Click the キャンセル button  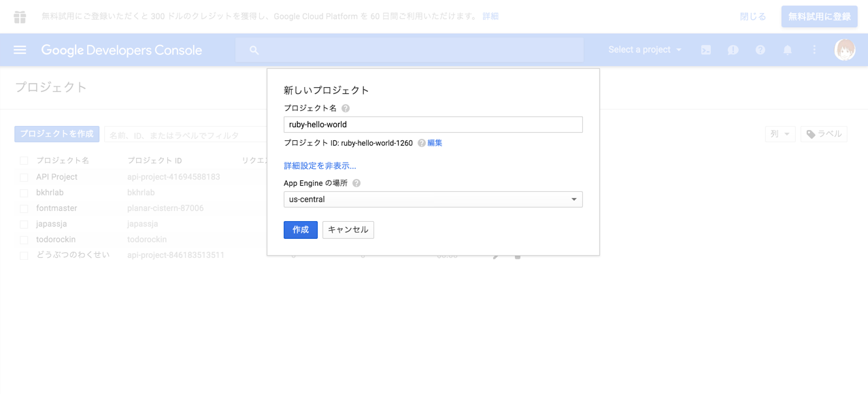pyautogui.click(x=348, y=230)
